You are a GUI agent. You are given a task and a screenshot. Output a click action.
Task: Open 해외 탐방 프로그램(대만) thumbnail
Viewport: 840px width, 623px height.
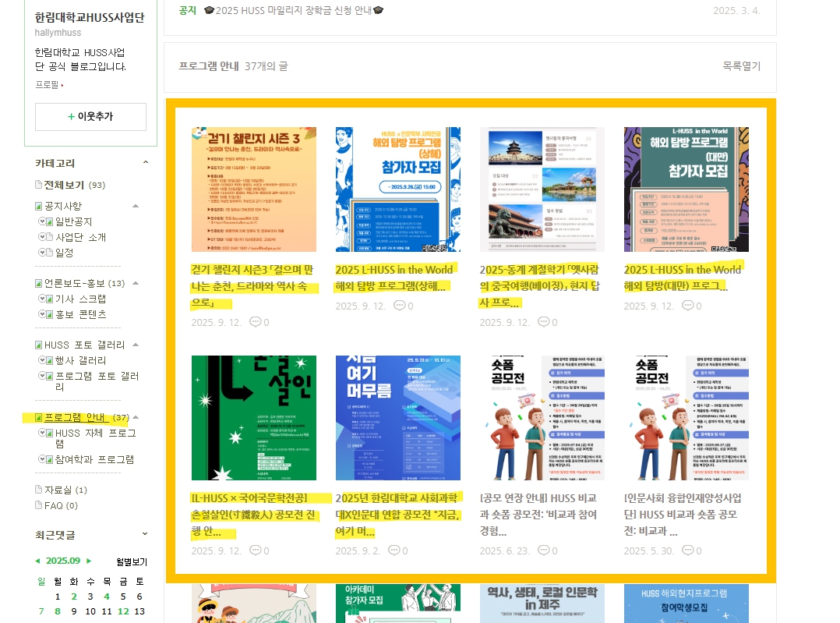pyautogui.click(x=686, y=189)
